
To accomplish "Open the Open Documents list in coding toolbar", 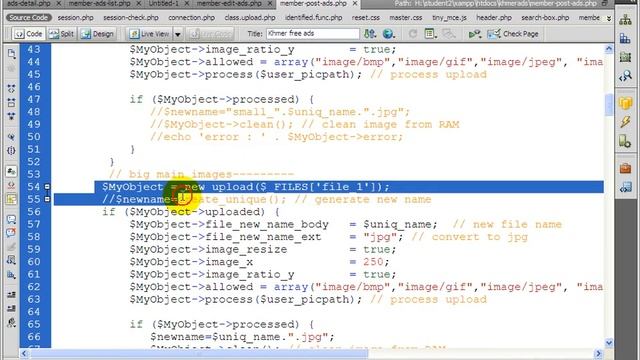I will coord(11,53).
